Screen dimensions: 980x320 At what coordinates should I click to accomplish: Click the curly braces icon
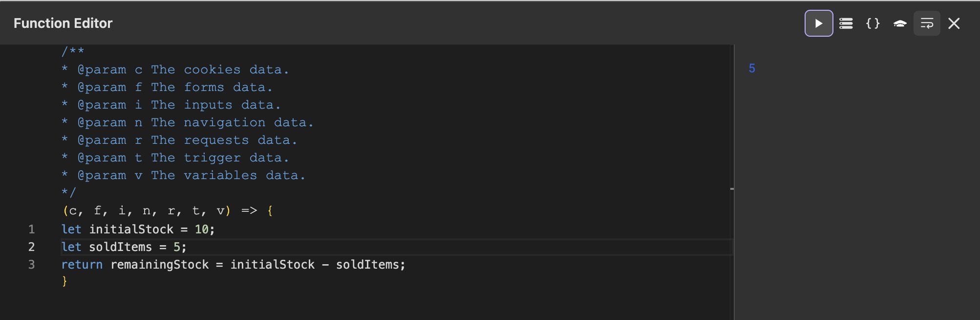[873, 23]
